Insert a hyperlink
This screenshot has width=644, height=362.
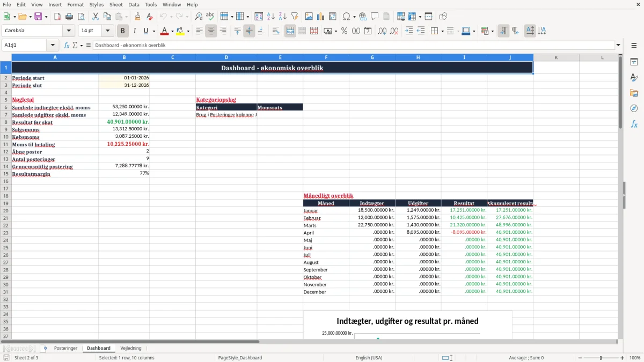(363, 17)
